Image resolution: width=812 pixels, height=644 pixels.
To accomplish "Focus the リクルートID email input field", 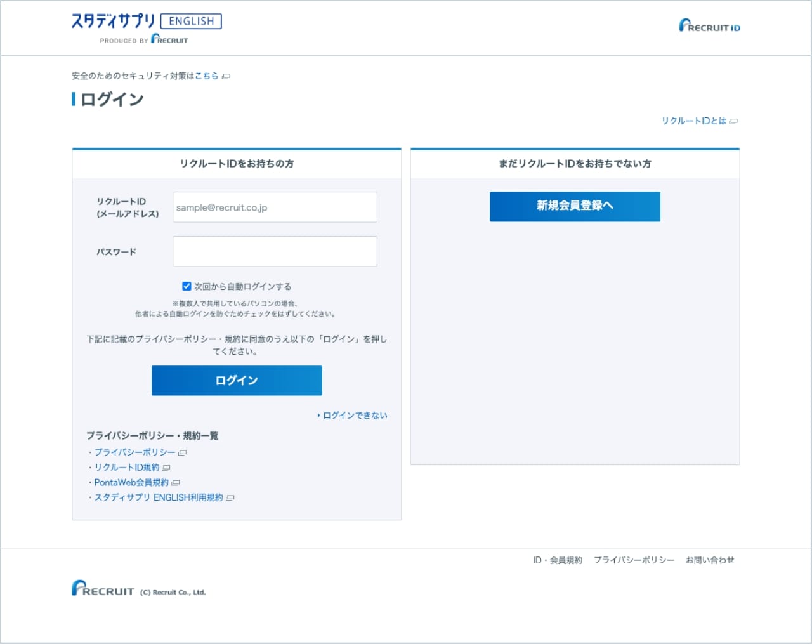I will pos(275,207).
